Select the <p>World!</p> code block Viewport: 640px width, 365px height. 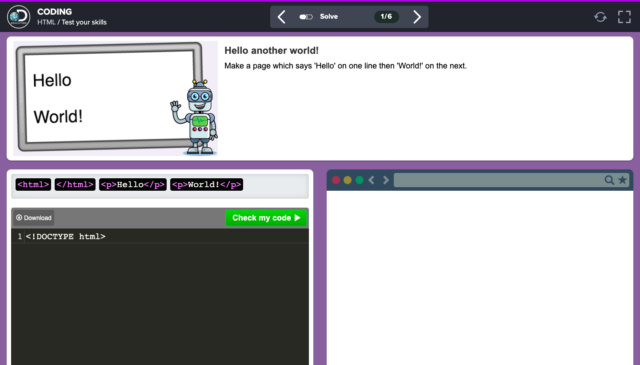[x=207, y=185]
